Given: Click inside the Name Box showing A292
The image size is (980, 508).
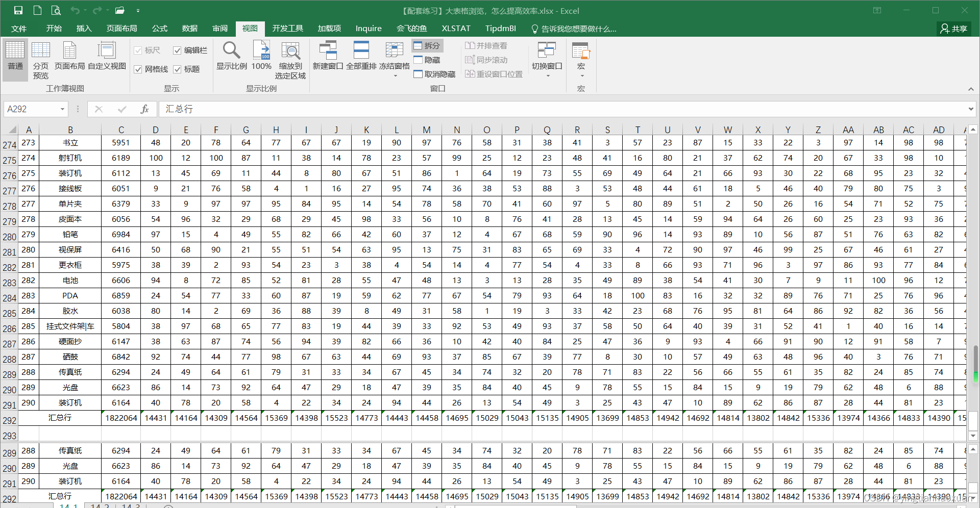Looking at the screenshot, I should click(31, 109).
